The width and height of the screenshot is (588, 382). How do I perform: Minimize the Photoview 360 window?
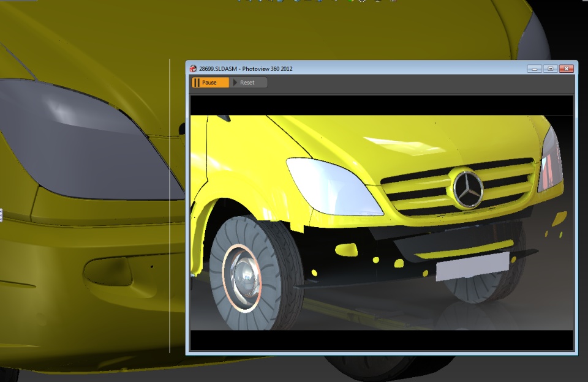pyautogui.click(x=534, y=69)
